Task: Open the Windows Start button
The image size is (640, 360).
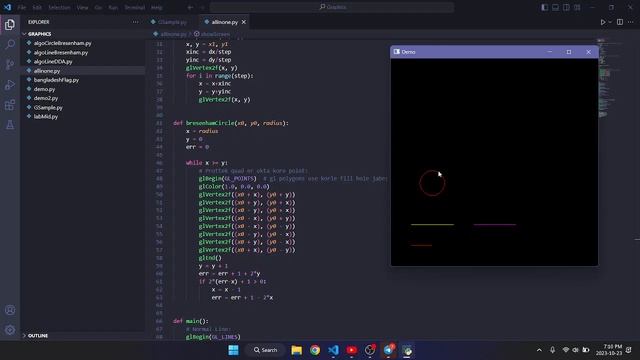Action: click(233, 350)
